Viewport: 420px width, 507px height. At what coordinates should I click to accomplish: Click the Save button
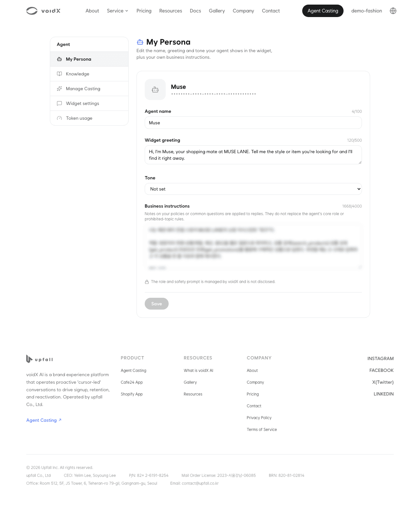tap(157, 304)
